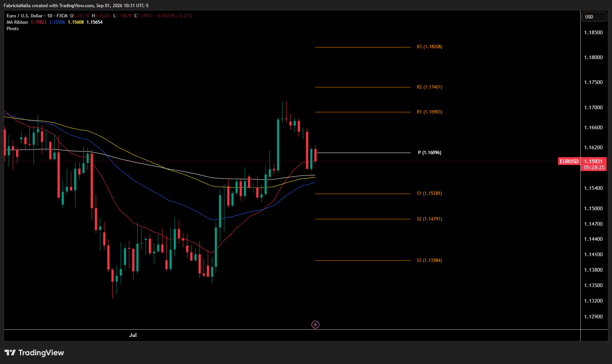Click the lightning bolt event icon
This screenshot has width=612, height=364.
tap(315, 324)
